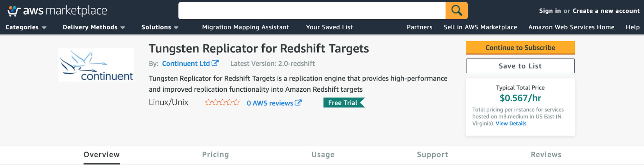Switch to the Pricing tab
Image resolution: width=644 pixels, height=165 pixels.
216,155
